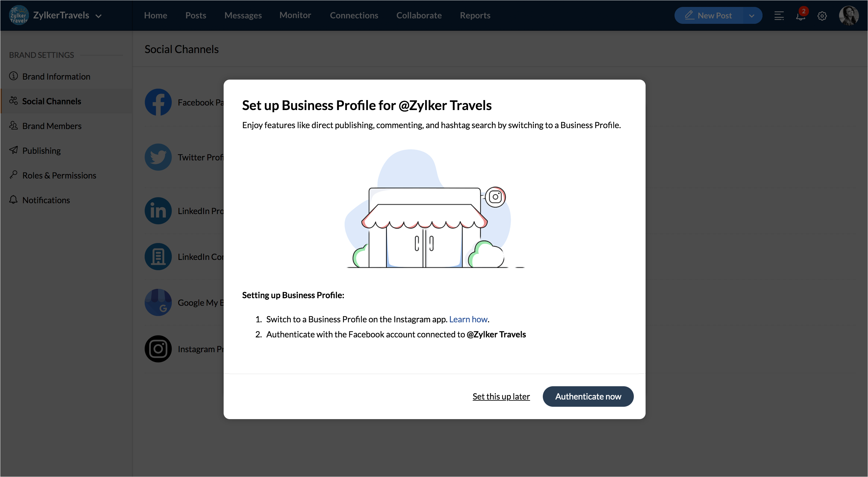The image size is (868, 477).
Task: Open the settings gear icon
Action: pyautogui.click(x=822, y=16)
